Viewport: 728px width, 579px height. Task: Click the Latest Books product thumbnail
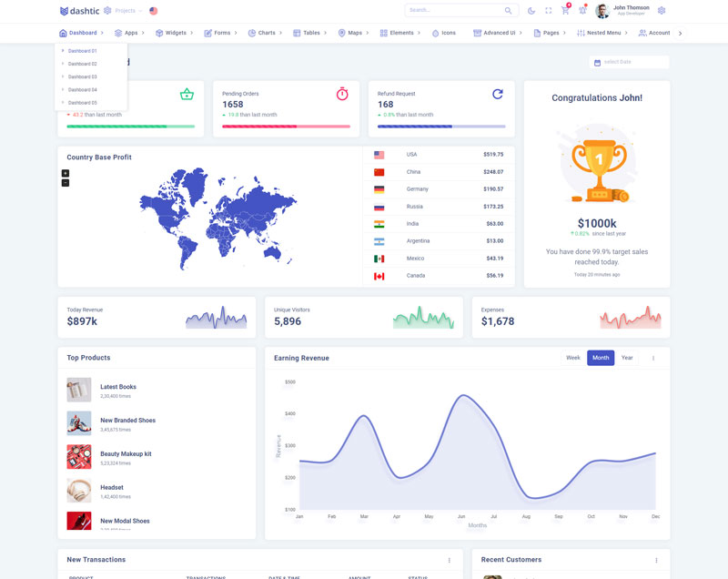[79, 390]
